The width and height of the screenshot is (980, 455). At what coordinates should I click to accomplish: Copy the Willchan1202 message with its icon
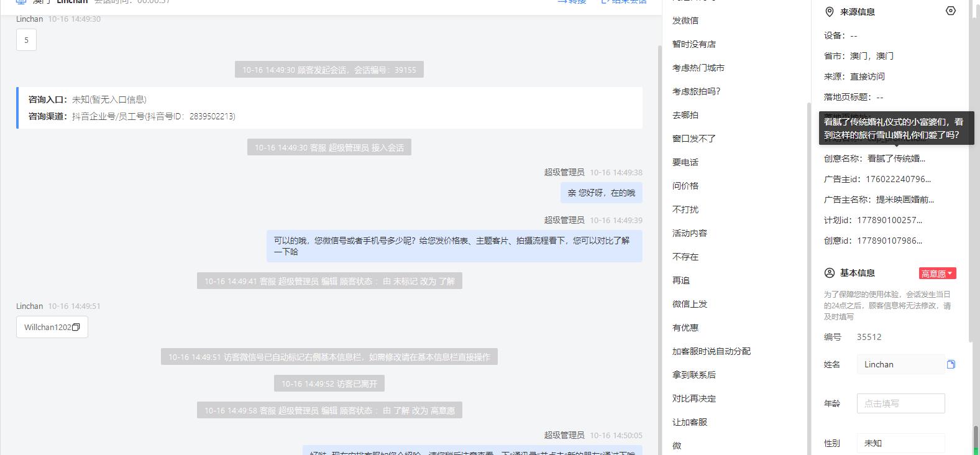[76, 327]
